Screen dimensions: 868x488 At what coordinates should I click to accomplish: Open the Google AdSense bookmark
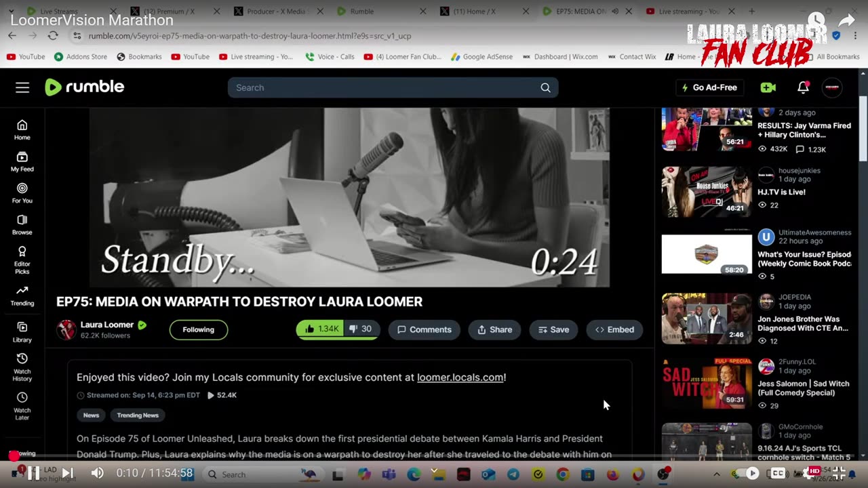pyautogui.click(x=482, y=57)
